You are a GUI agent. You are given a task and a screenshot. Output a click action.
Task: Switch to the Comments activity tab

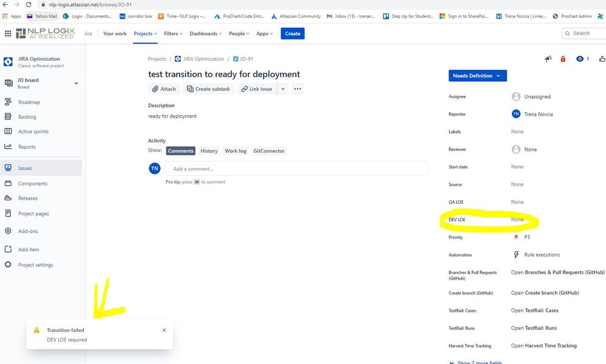(x=181, y=150)
